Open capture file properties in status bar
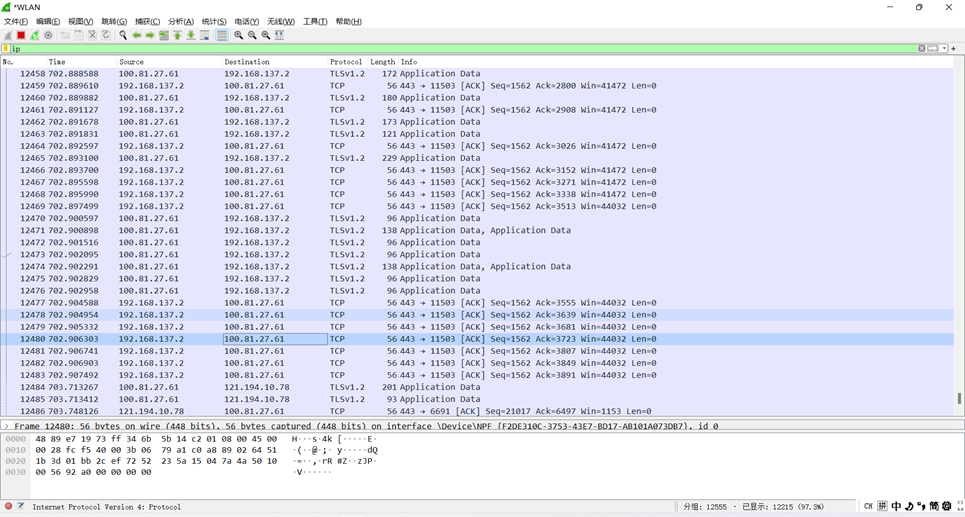Viewport: 965px width, 517px height. pyautogui.click(x=21, y=506)
